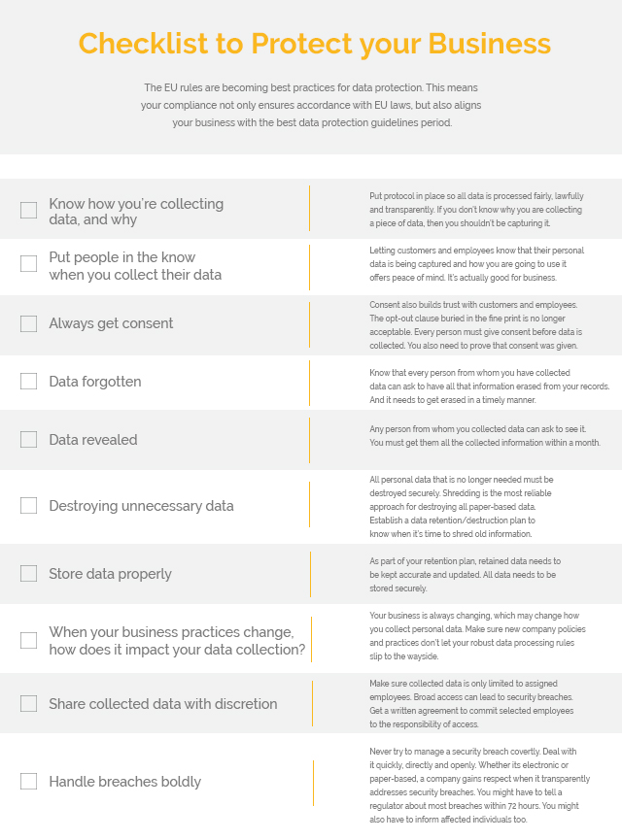This screenshot has width=622, height=840.
Task: Tick the 'Put people in the know' checkbox
Action: [x=28, y=263]
